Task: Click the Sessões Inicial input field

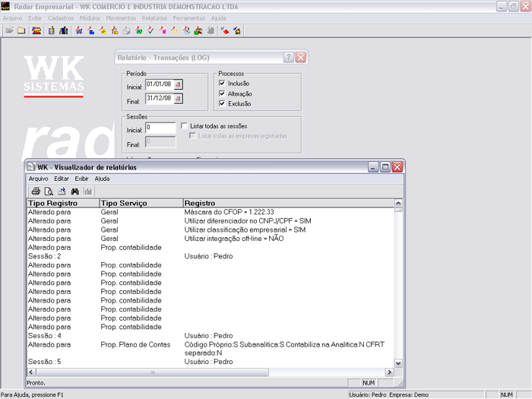Action: click(160, 128)
